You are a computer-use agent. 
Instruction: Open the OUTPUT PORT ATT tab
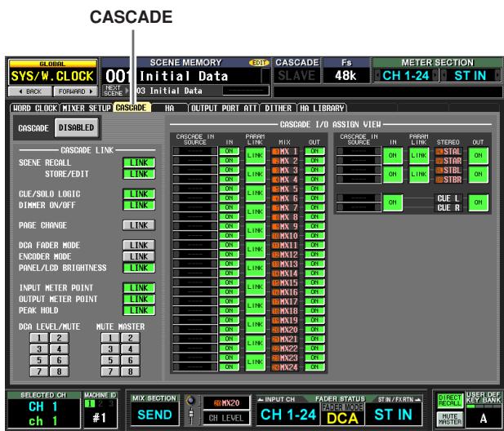point(224,108)
